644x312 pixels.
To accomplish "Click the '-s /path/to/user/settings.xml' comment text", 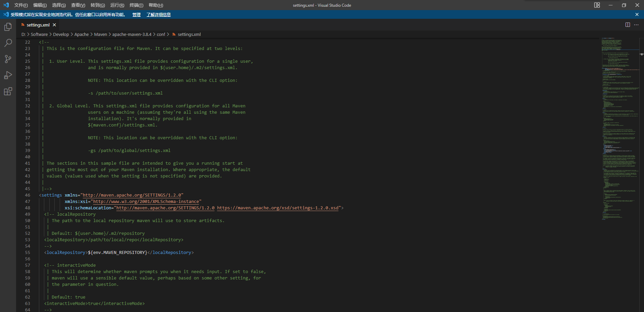I will pyautogui.click(x=125, y=93).
